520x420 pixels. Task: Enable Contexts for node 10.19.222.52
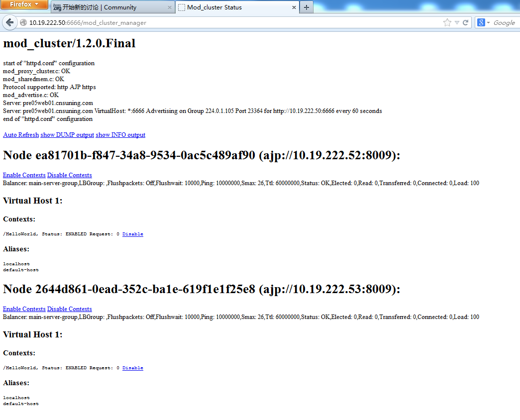24,175
